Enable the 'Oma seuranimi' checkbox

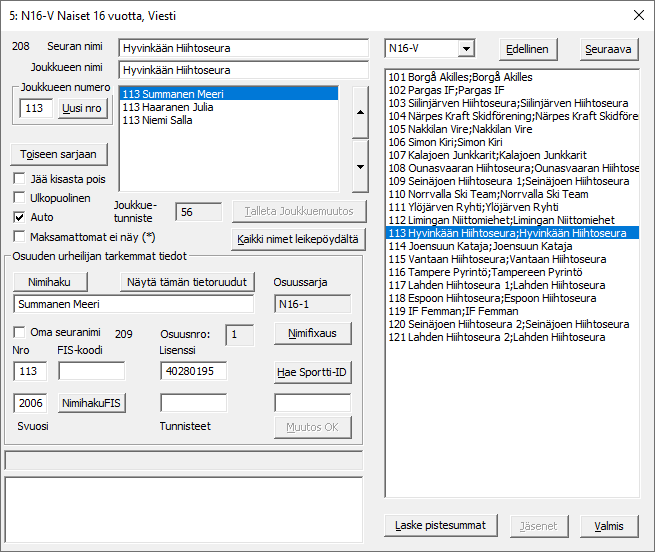point(20,332)
